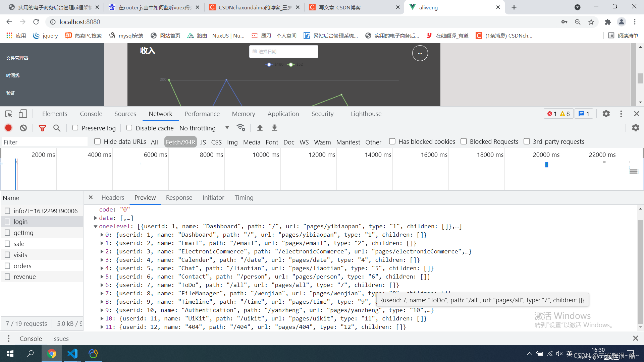Click the error and warning counter badge

558,114
